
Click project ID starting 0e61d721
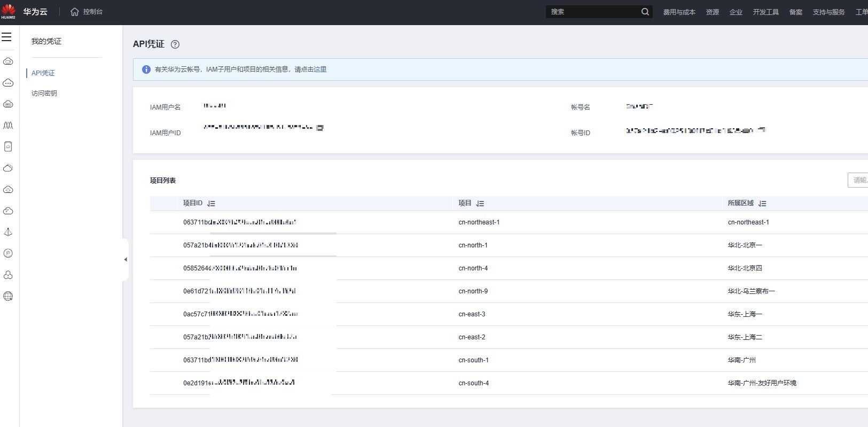click(240, 291)
